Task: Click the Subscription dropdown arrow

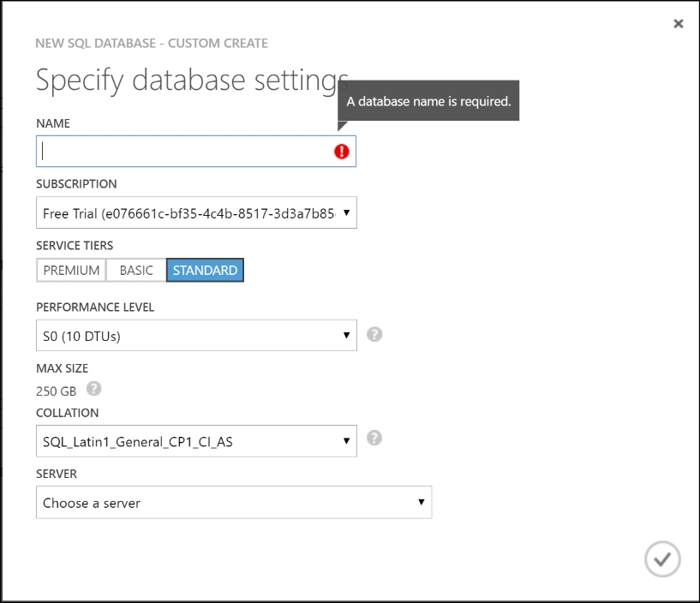Action: click(x=346, y=212)
